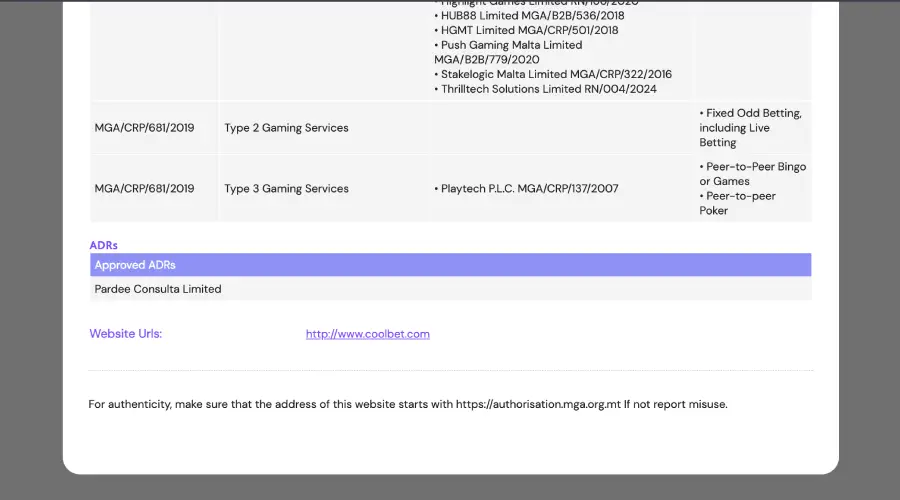Click the Playtech P.L.C. MGA/CRP/137/2007 entry
This screenshot has width=900, height=500.
coord(526,188)
